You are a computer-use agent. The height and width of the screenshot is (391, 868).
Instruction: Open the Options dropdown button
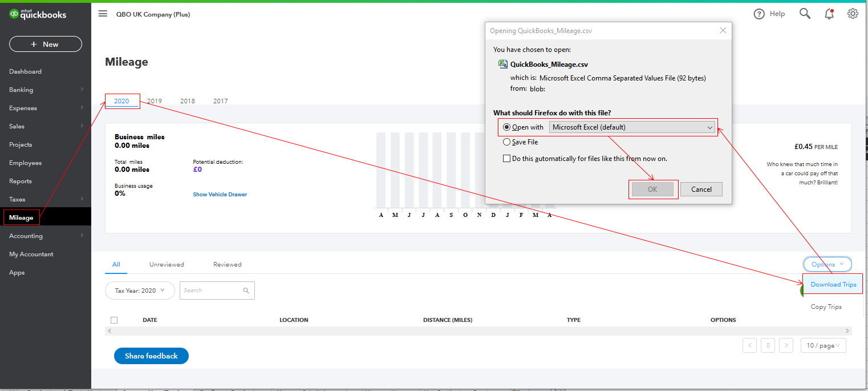[x=828, y=264]
